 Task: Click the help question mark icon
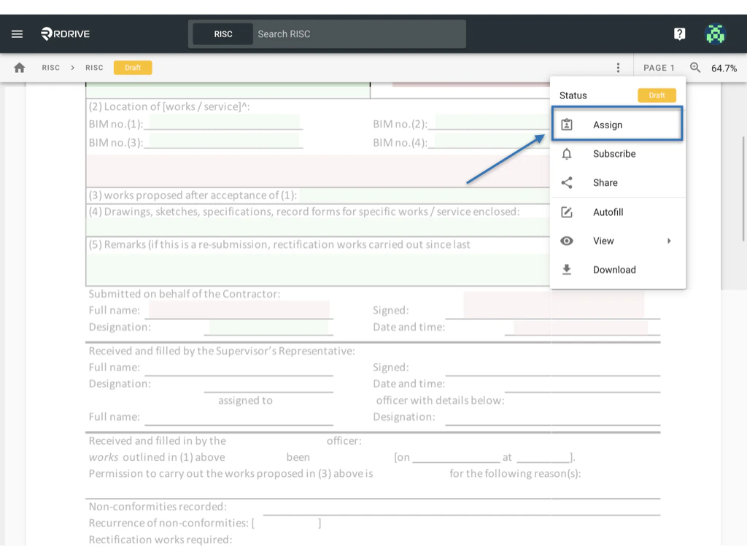(679, 34)
